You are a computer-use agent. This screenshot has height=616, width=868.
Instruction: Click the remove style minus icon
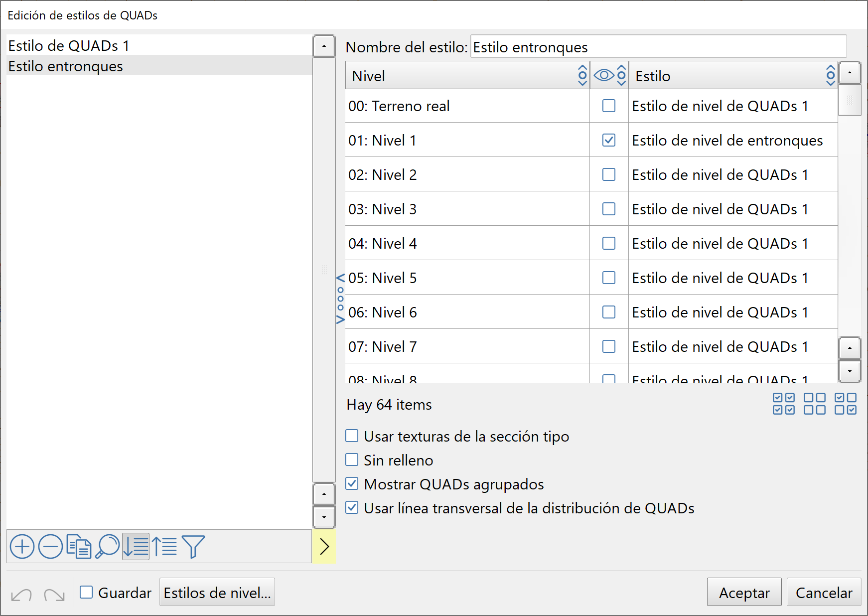pos(51,546)
